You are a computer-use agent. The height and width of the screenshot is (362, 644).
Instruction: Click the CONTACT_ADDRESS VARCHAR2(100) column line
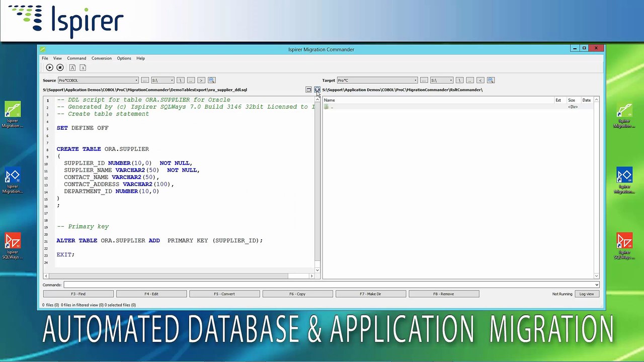(119, 184)
